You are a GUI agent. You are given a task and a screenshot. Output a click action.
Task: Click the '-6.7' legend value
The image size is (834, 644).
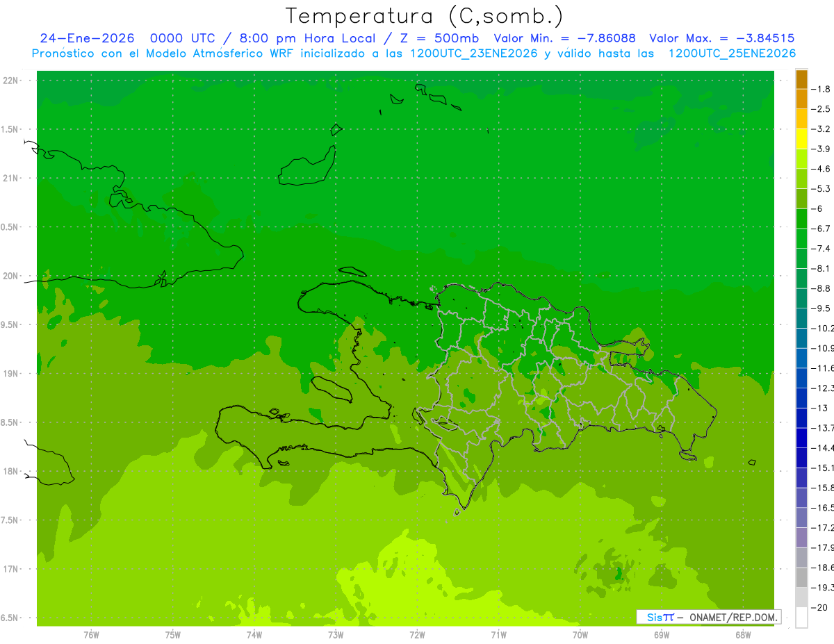[821, 229]
